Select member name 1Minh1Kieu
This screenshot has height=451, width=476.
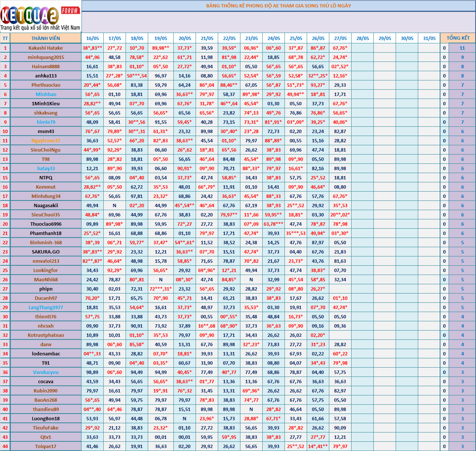(x=46, y=103)
